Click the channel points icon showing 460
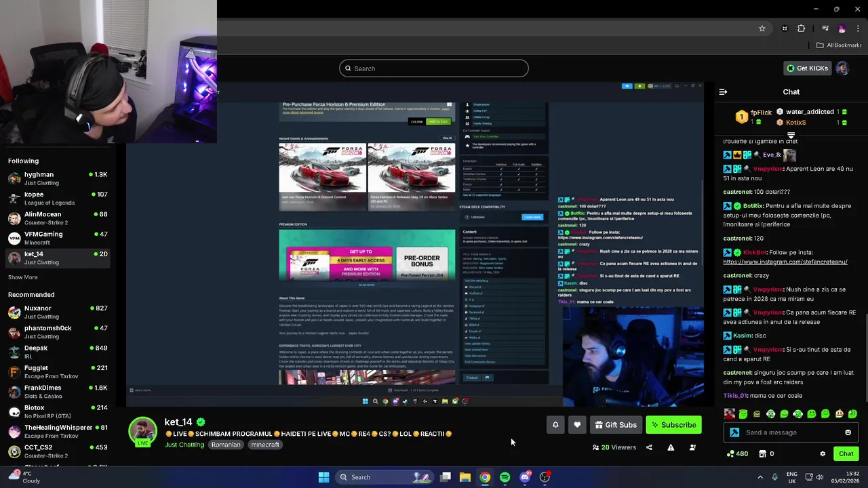This screenshot has width=868, height=488. pyautogui.click(x=730, y=454)
